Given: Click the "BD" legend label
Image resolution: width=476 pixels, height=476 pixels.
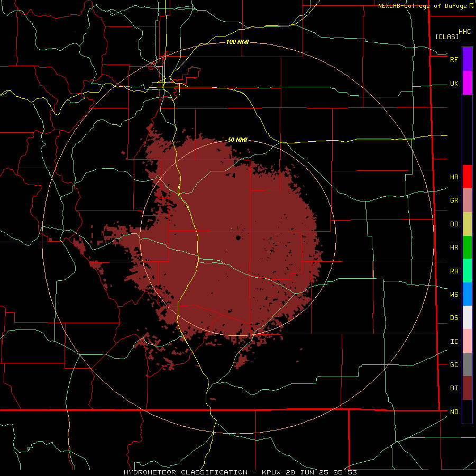Looking at the screenshot, I should [454, 224].
